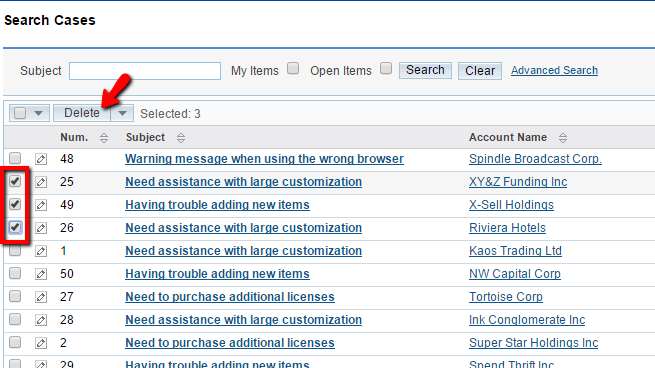Open case 27 'Need to purchase additional licenses'
The height and width of the screenshot is (368, 655).
point(230,297)
